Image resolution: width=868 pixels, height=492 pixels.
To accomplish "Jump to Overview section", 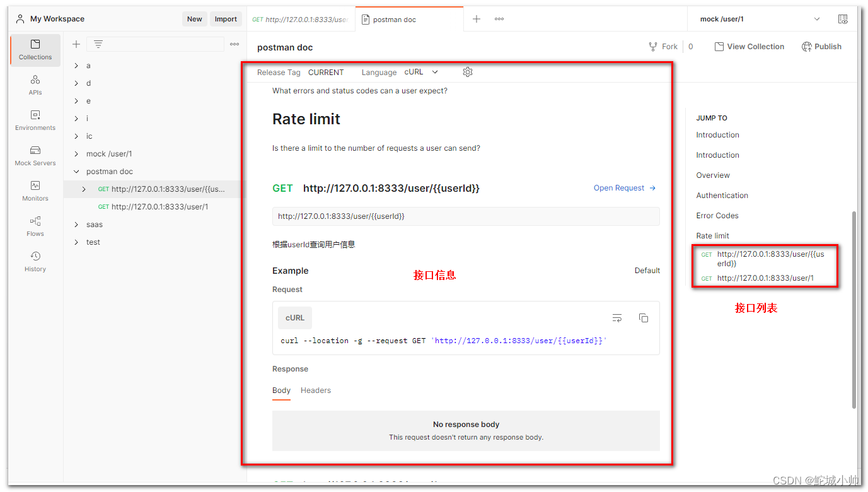I will pyautogui.click(x=713, y=175).
